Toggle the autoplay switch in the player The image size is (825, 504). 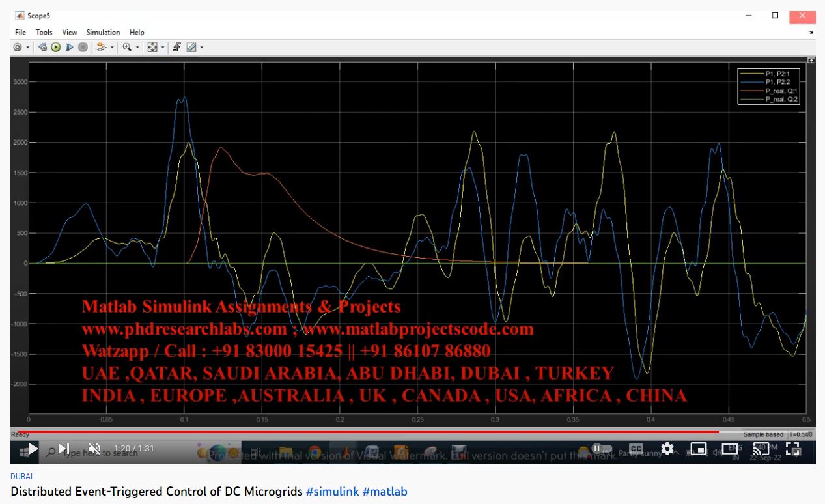(602, 449)
